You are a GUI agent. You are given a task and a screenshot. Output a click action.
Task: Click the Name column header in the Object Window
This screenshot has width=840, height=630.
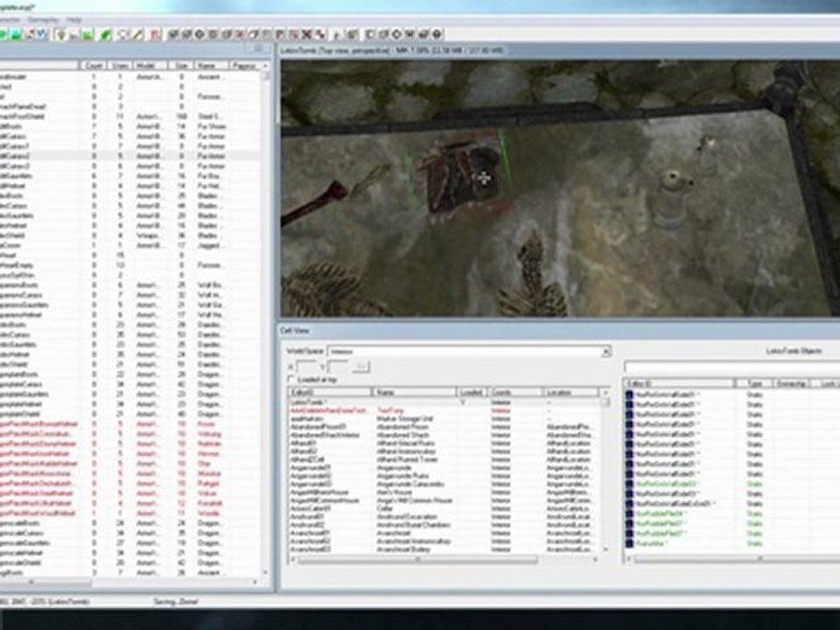[210, 66]
